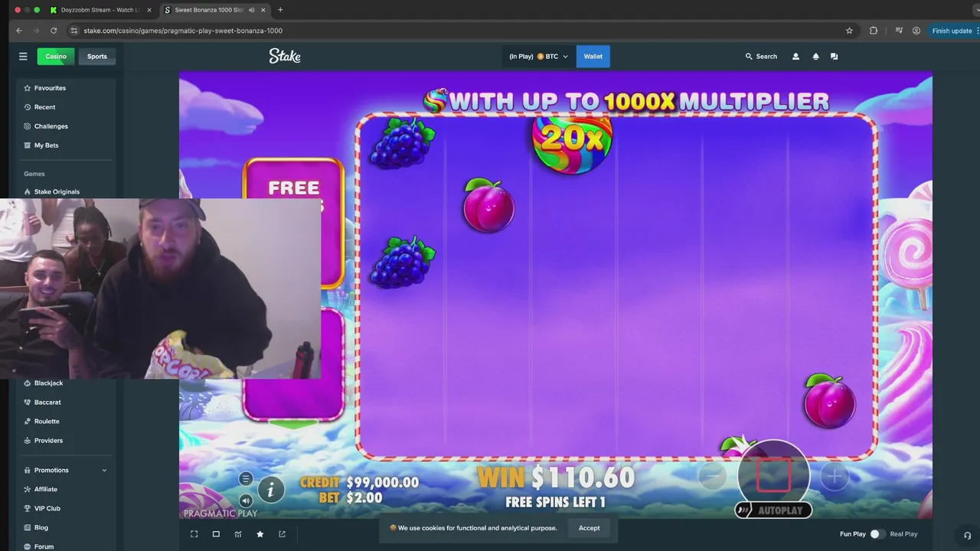Open live stats chart icon
Image resolution: width=980 pixels, height=551 pixels.
point(238,534)
